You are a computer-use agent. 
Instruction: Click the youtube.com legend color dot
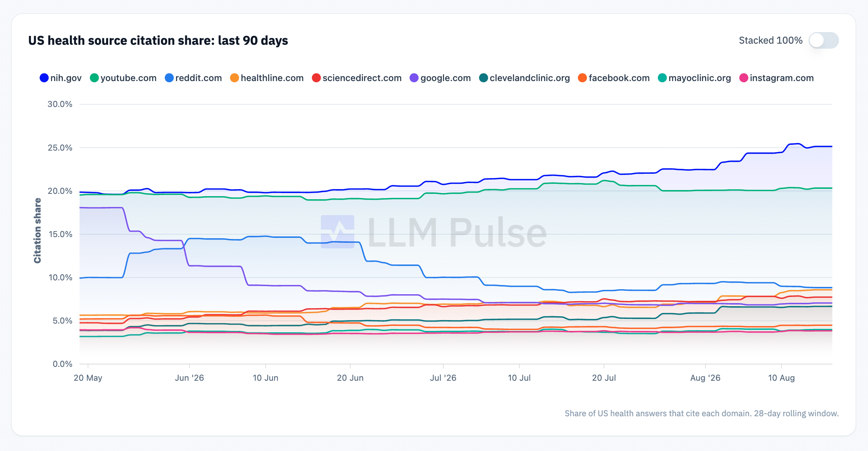[94, 78]
